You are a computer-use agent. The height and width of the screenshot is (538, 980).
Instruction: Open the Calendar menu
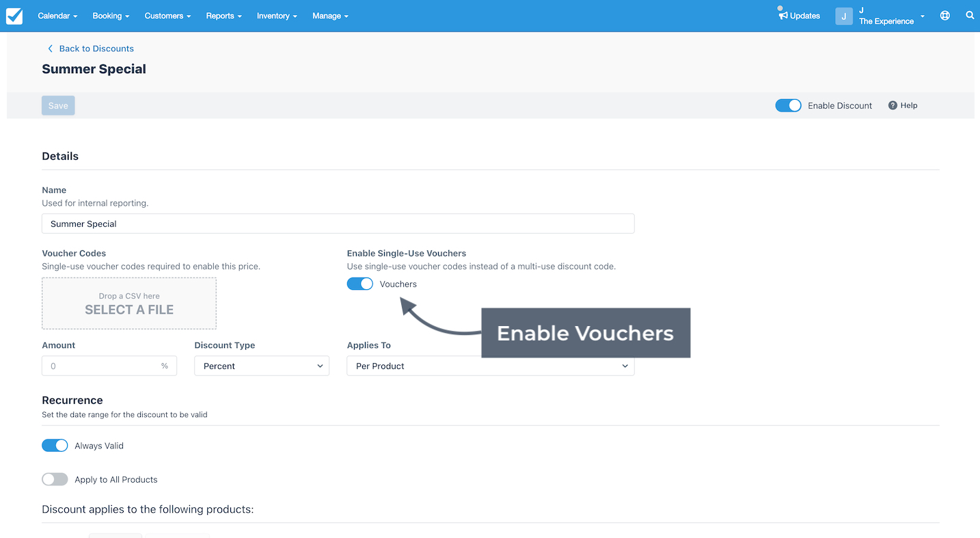point(57,16)
